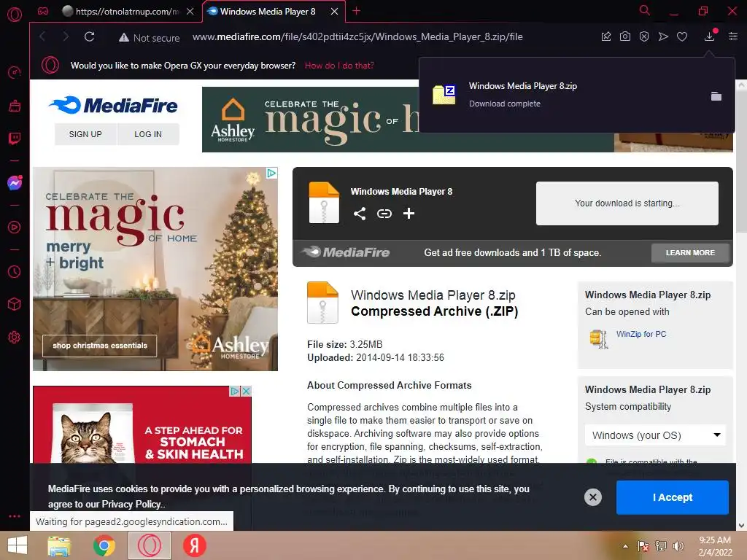Open the top Ashley banner ad

click(x=309, y=120)
